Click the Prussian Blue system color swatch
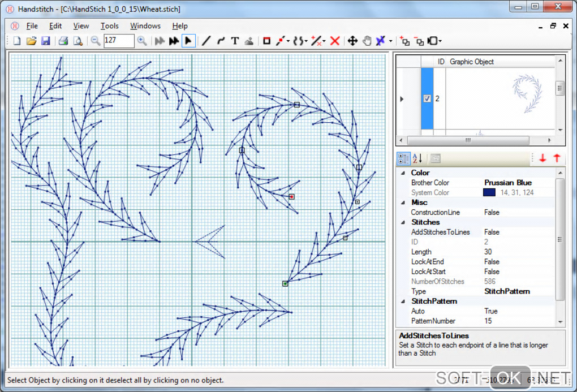This screenshot has width=577, height=392. tap(489, 193)
